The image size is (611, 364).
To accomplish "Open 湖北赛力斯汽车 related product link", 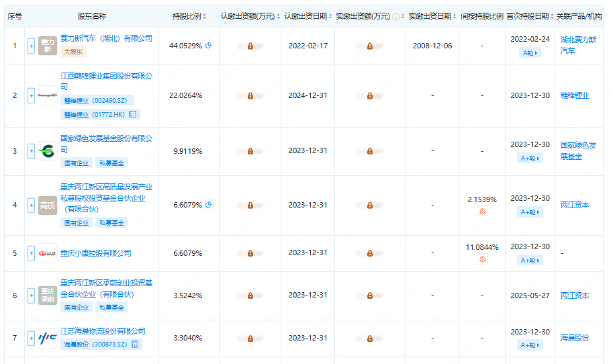I will (578, 45).
